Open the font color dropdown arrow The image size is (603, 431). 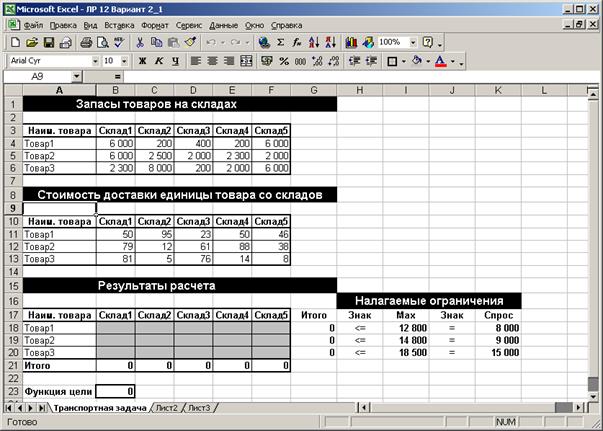(x=453, y=61)
